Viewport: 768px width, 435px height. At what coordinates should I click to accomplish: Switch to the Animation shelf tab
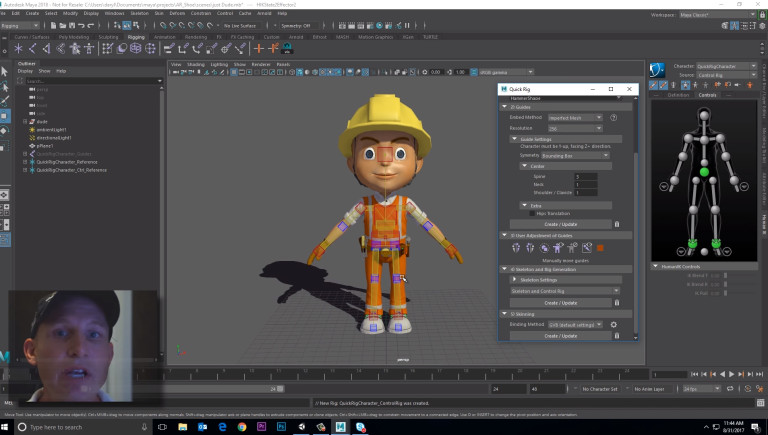point(164,37)
